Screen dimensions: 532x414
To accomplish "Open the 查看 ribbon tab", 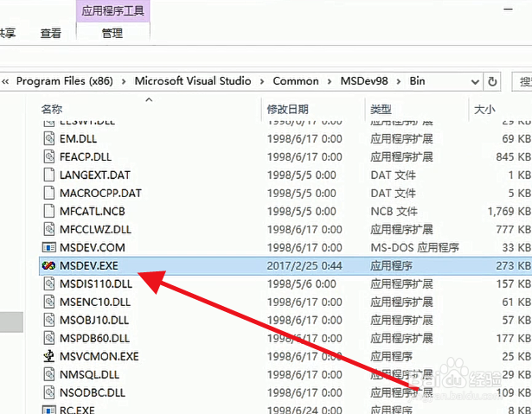I will pos(51,33).
